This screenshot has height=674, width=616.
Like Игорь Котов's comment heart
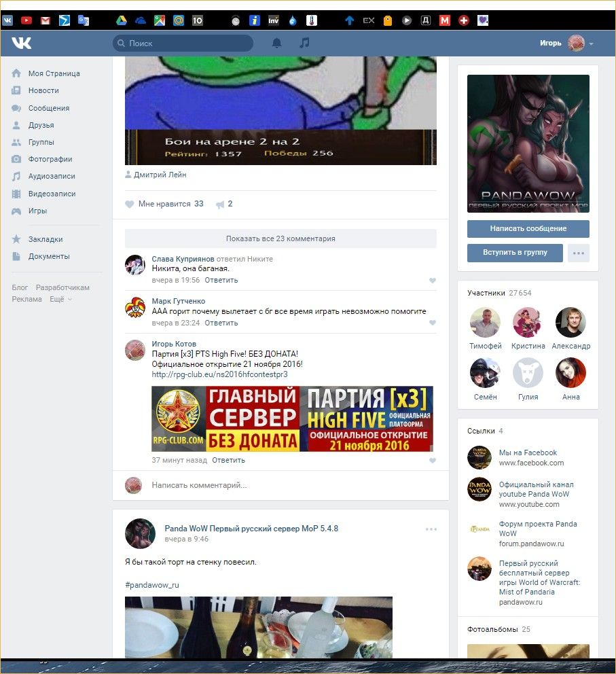[x=433, y=461]
